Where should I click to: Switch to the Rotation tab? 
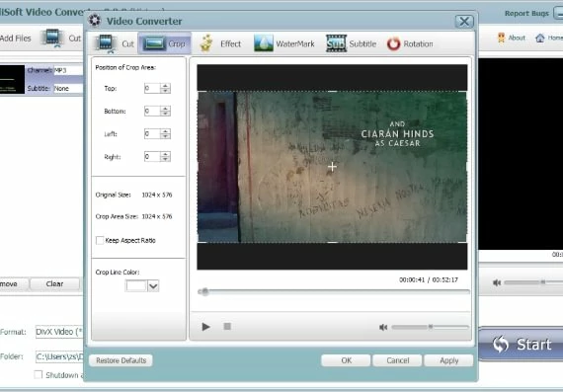[410, 43]
